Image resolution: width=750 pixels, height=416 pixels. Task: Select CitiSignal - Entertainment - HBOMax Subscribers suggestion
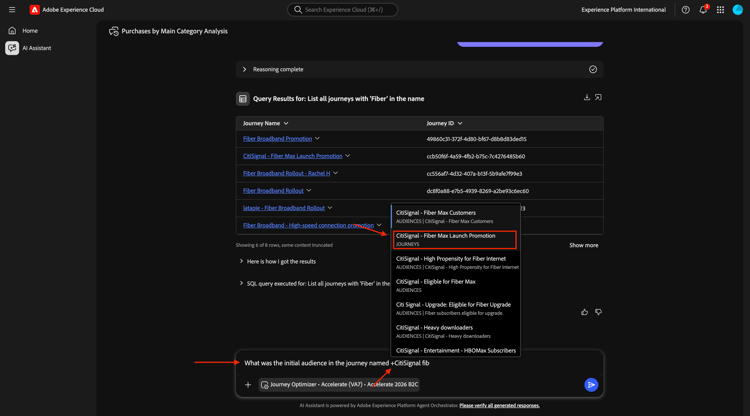(x=456, y=350)
